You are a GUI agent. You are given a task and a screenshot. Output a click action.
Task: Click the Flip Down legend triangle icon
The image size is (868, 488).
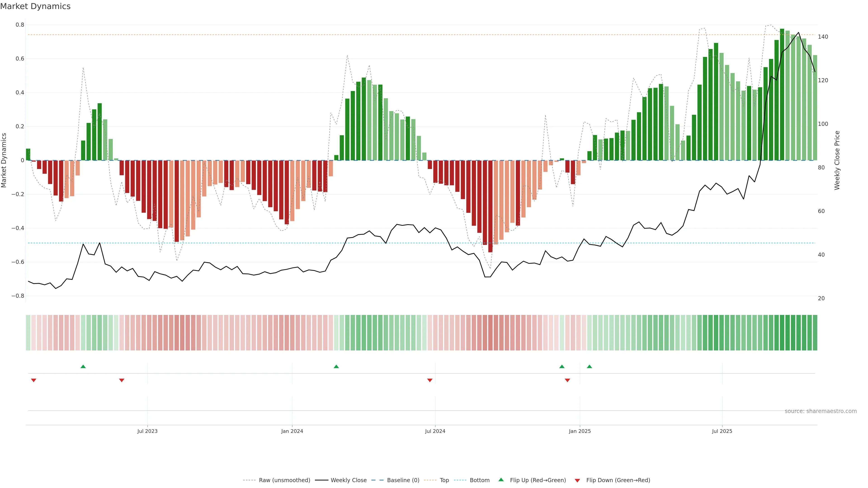pos(577,480)
